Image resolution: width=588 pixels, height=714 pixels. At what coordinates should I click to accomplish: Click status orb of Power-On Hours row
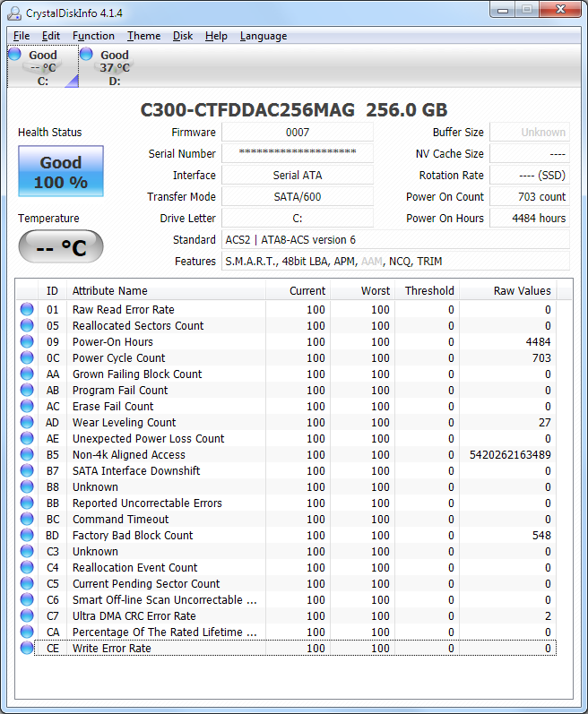click(27, 341)
